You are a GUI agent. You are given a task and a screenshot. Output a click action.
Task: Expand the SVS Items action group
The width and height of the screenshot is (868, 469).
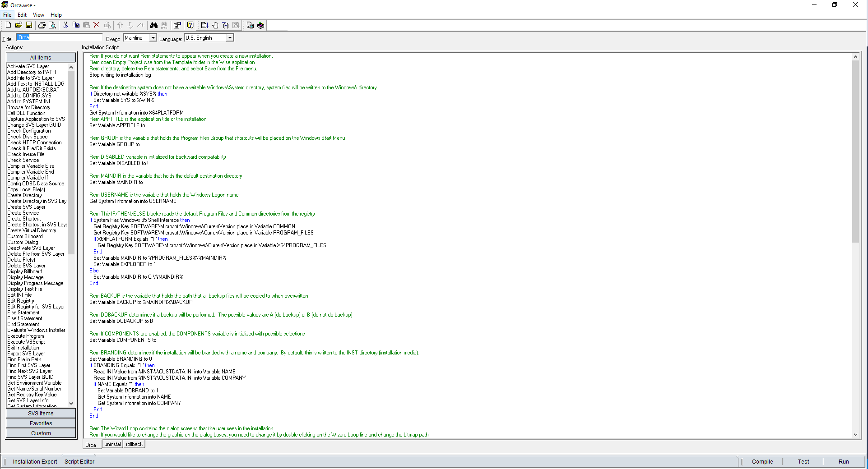(41, 414)
